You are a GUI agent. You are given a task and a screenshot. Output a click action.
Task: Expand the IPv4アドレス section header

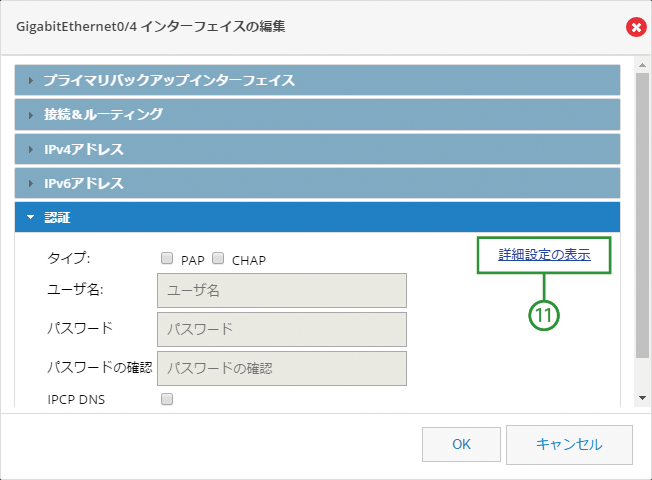tap(317, 149)
